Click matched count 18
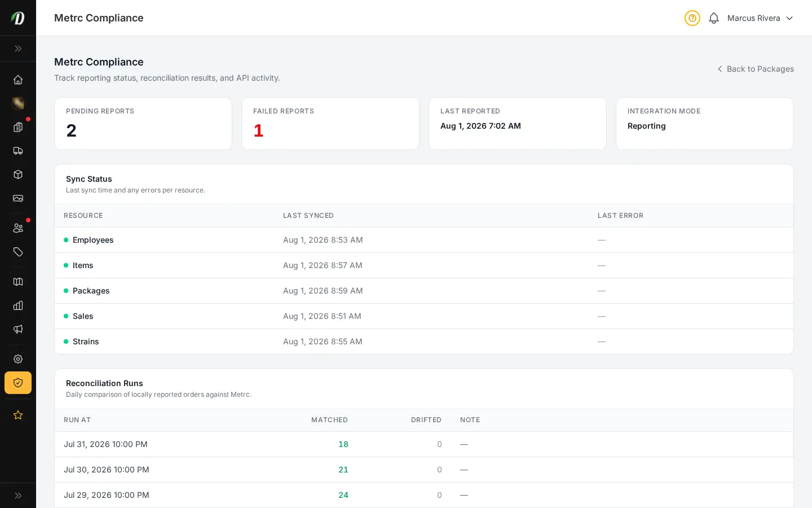The width and height of the screenshot is (812, 508). pyautogui.click(x=343, y=444)
